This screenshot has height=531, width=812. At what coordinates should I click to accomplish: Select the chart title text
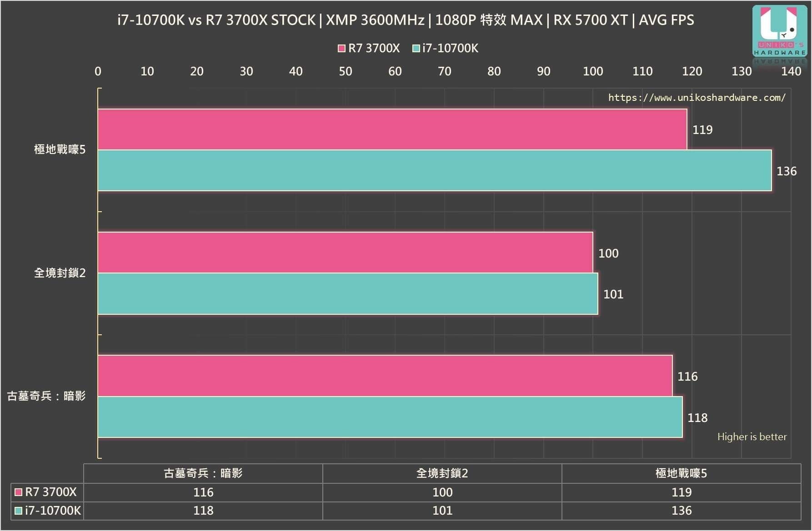406,20
